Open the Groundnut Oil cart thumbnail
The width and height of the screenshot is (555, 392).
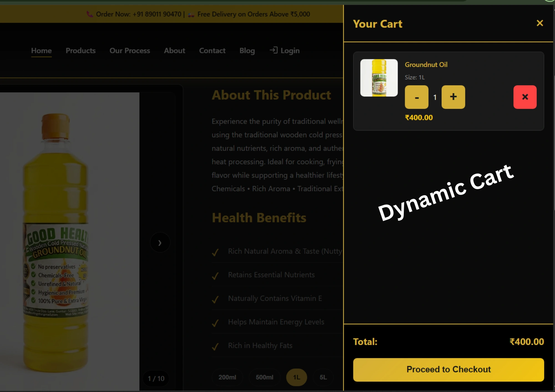379,78
